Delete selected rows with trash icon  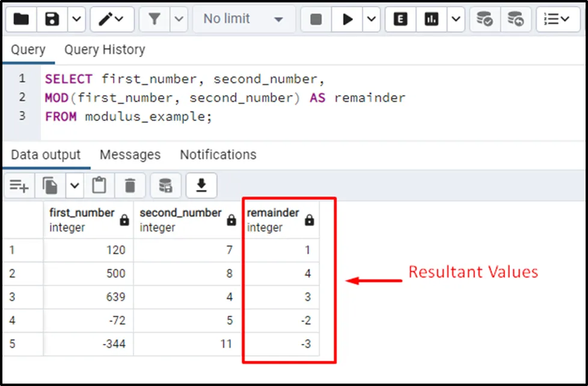click(130, 186)
